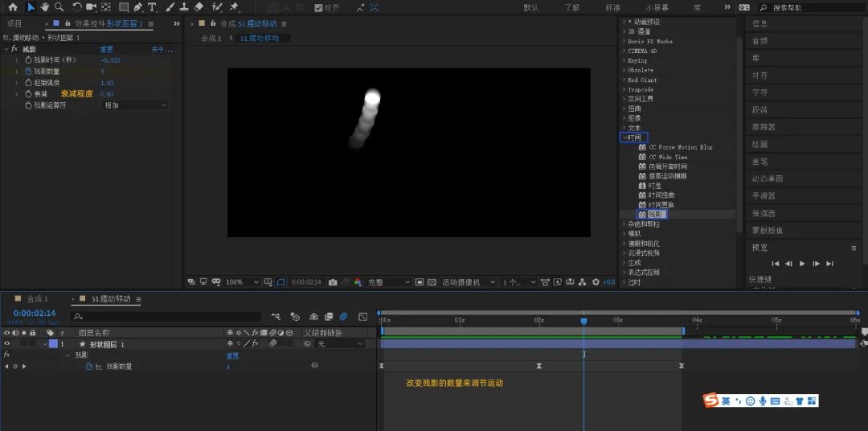
Task: Select the 小屏幕 workspace
Action: 657,8
